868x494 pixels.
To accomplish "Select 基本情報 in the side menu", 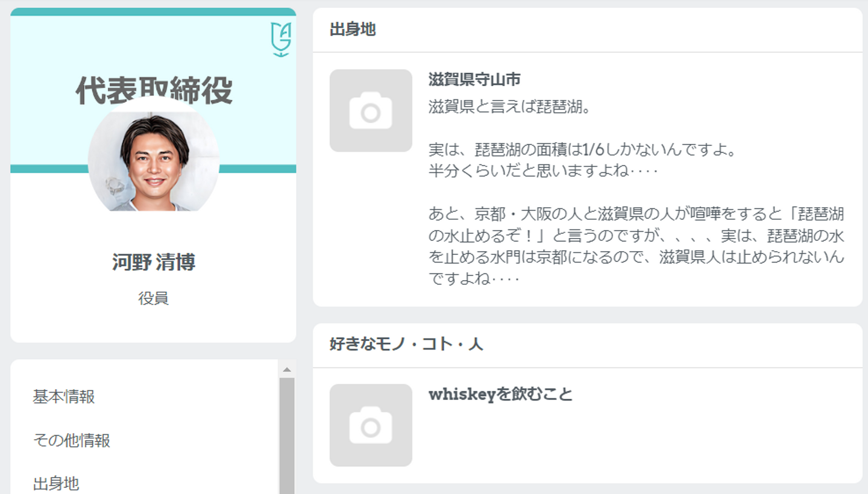I will 64,397.
